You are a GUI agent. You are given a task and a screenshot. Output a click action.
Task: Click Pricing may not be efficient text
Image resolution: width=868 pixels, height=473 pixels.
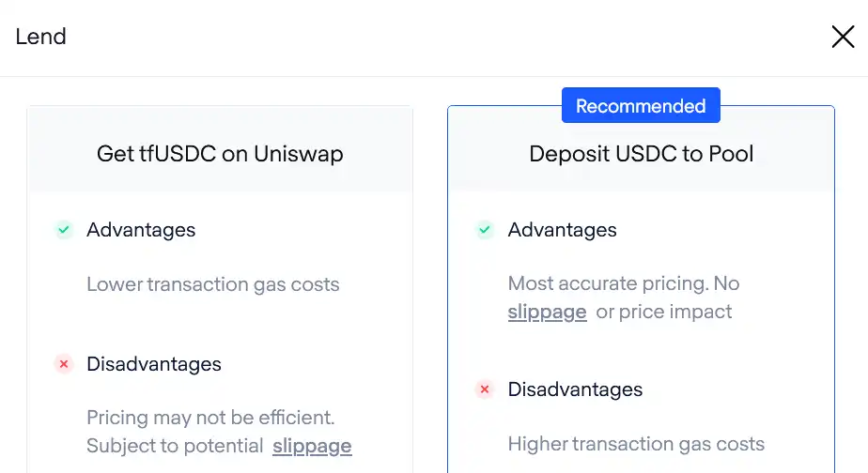pos(211,418)
